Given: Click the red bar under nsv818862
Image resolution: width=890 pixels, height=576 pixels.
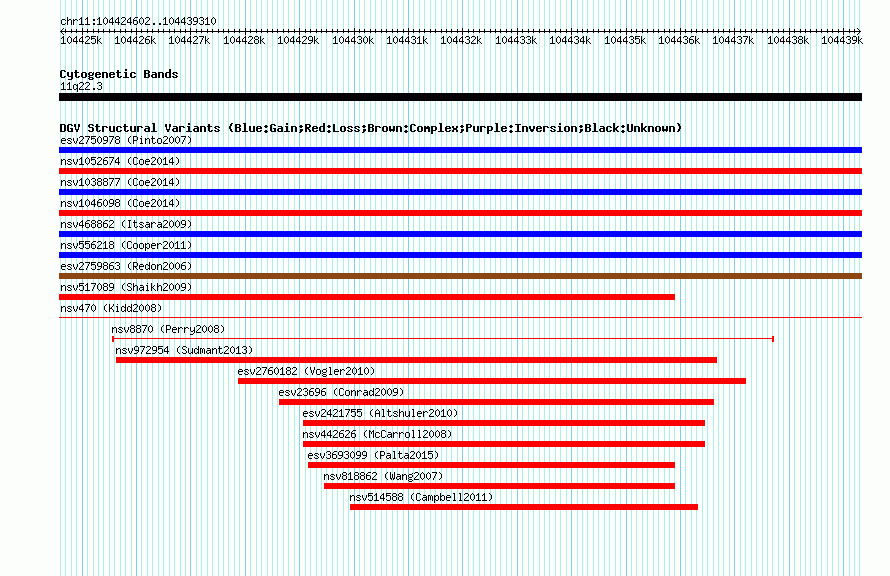Looking at the screenshot, I should click(x=499, y=486).
